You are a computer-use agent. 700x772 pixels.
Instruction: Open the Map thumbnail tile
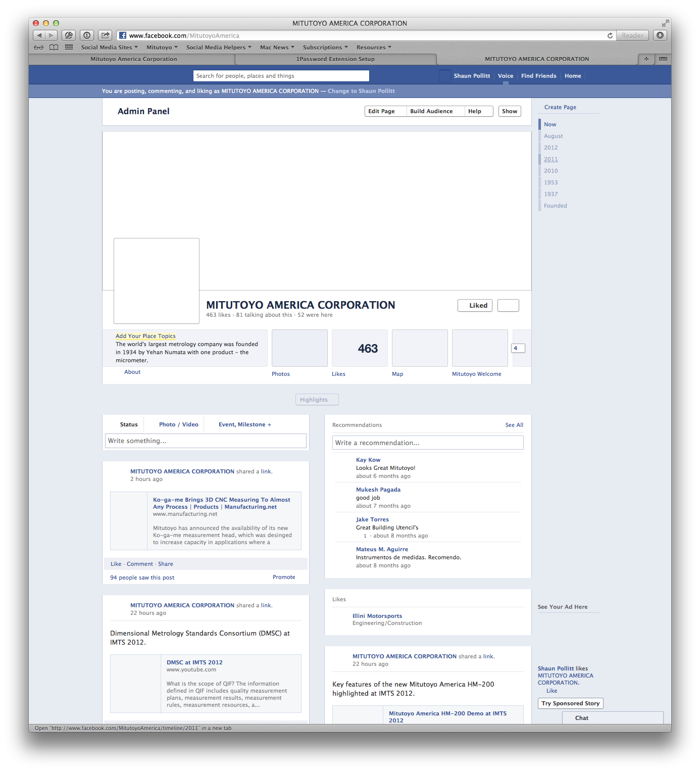tap(420, 348)
